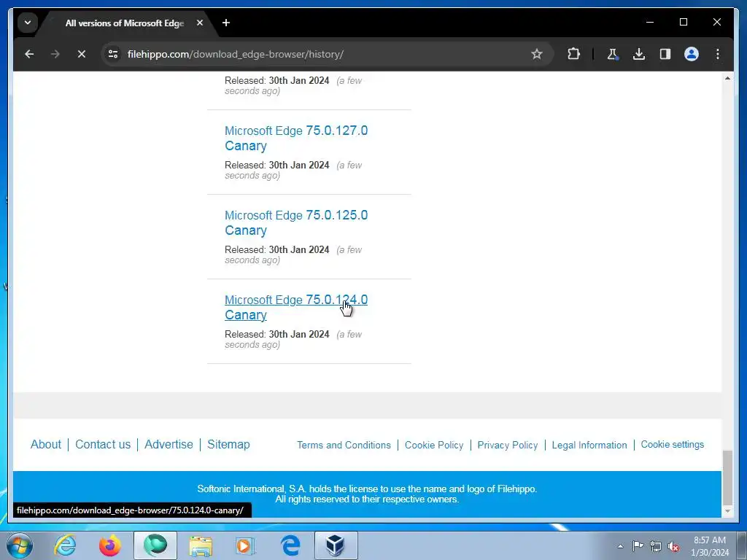The width and height of the screenshot is (747, 560).
Task: Expand tab search dropdown
Action: pos(28,23)
